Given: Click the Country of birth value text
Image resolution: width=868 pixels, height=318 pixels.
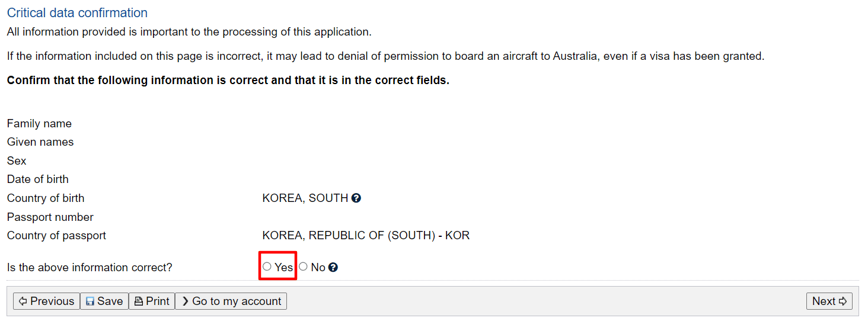Looking at the screenshot, I should 305,198.
